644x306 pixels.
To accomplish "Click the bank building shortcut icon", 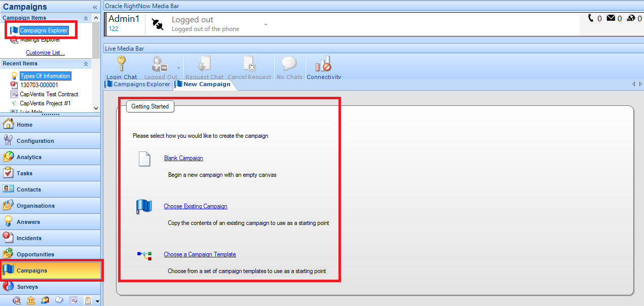I will (x=31, y=300).
